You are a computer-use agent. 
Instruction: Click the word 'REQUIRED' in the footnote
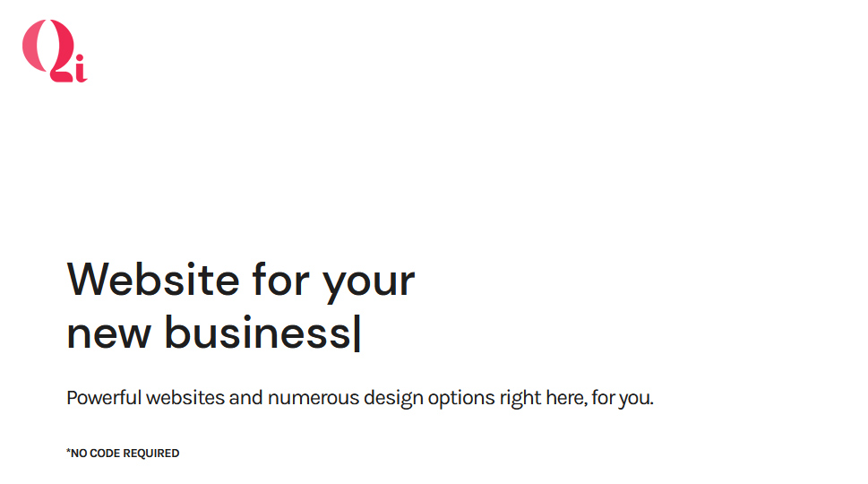pyautogui.click(x=151, y=453)
